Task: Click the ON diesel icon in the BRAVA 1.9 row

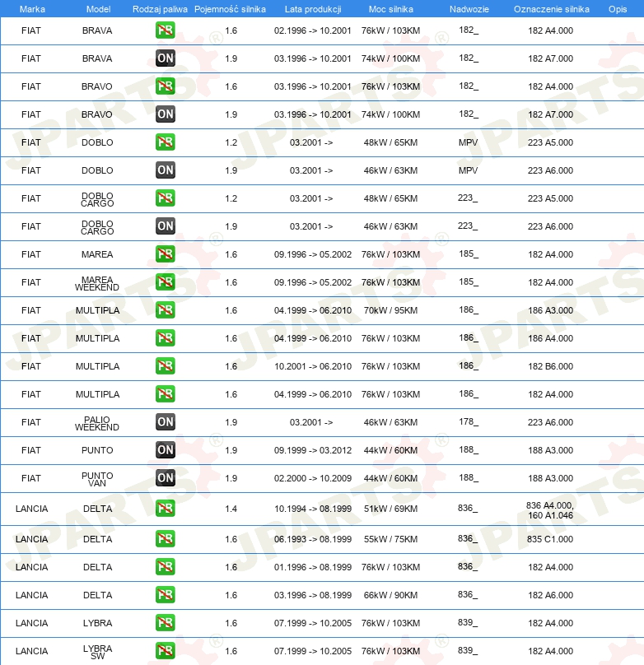Action: [165, 58]
